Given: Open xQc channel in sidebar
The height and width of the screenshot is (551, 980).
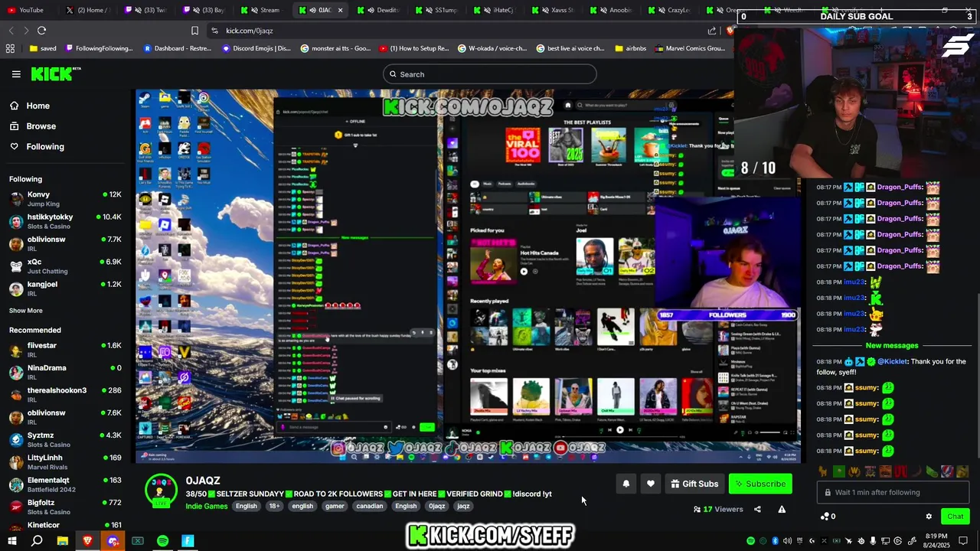Looking at the screenshot, I should [66, 266].
